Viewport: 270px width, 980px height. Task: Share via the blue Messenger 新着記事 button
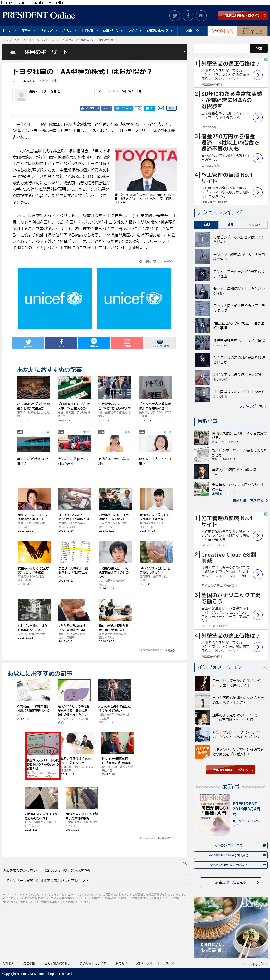[x=94, y=342]
